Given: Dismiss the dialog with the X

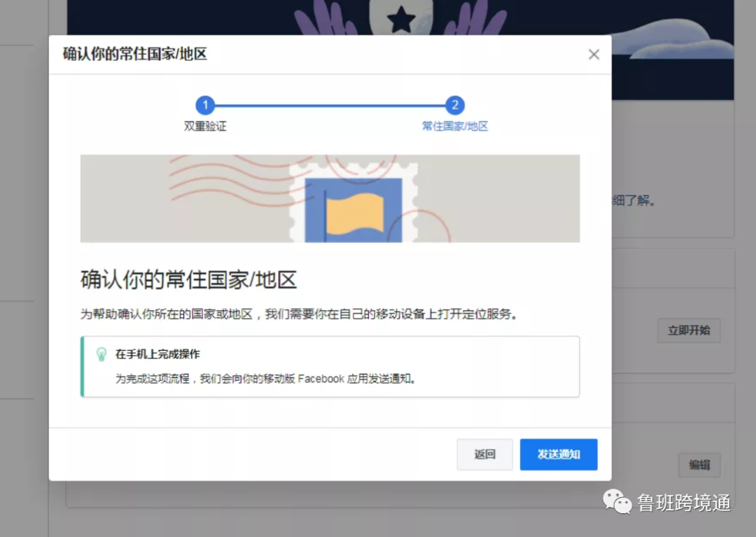Looking at the screenshot, I should (x=594, y=54).
